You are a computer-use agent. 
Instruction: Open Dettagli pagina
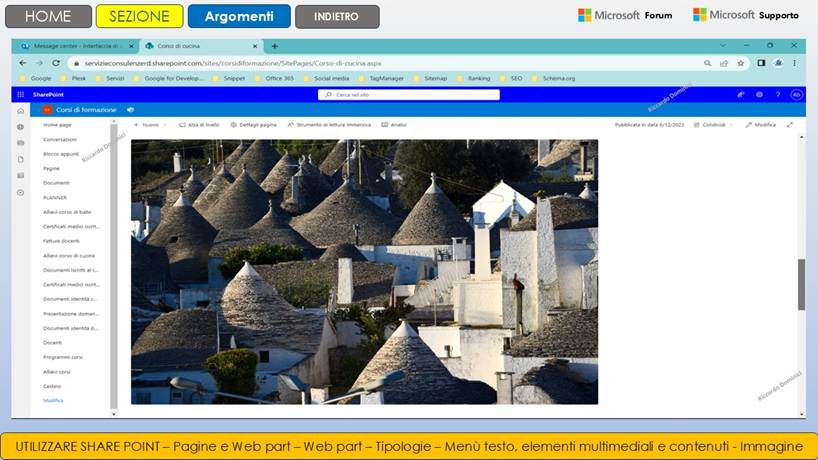point(253,125)
